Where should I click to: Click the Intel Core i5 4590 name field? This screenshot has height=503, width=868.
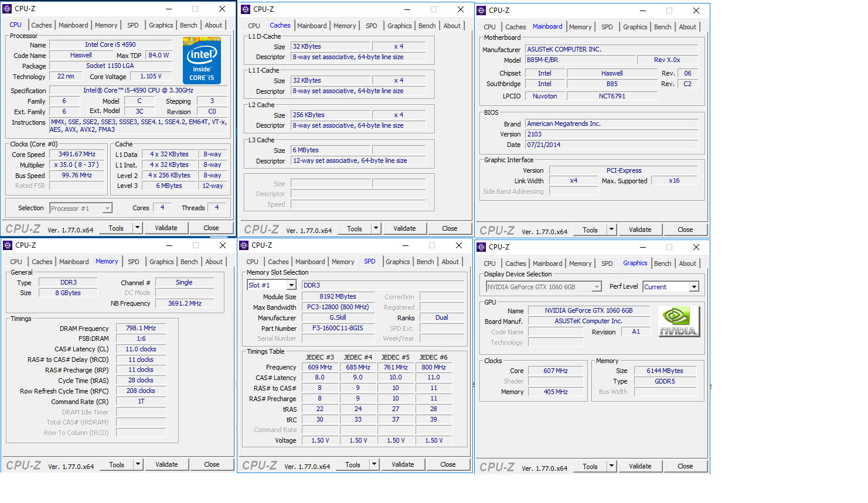tap(110, 45)
